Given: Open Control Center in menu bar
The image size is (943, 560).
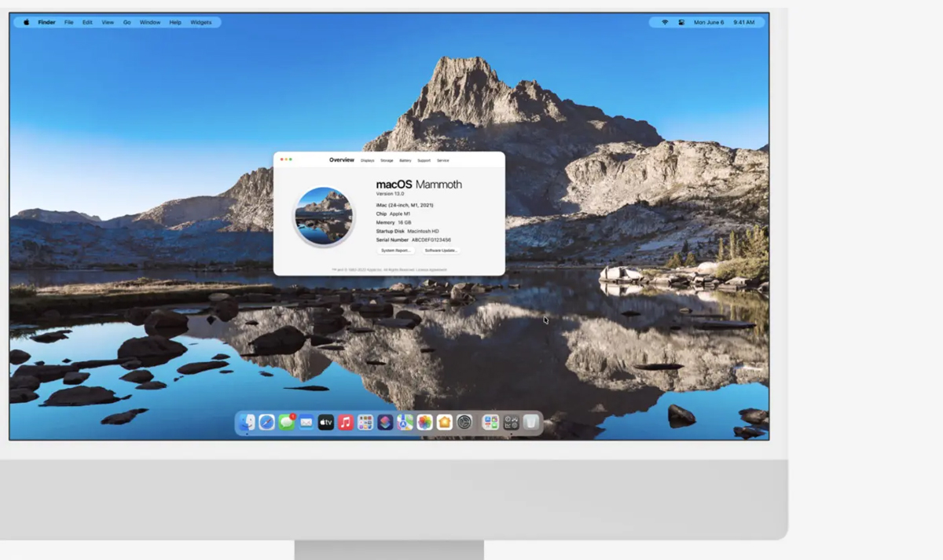Looking at the screenshot, I should coord(681,23).
